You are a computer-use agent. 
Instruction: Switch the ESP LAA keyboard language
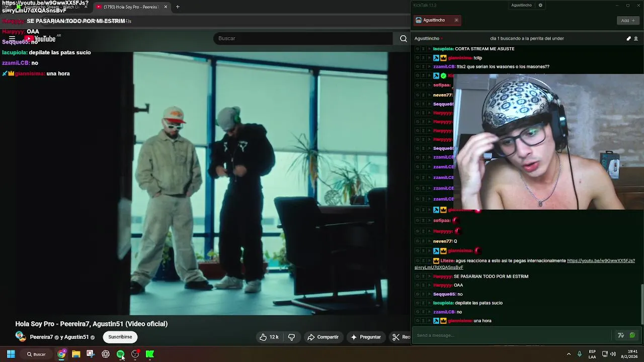click(592, 354)
